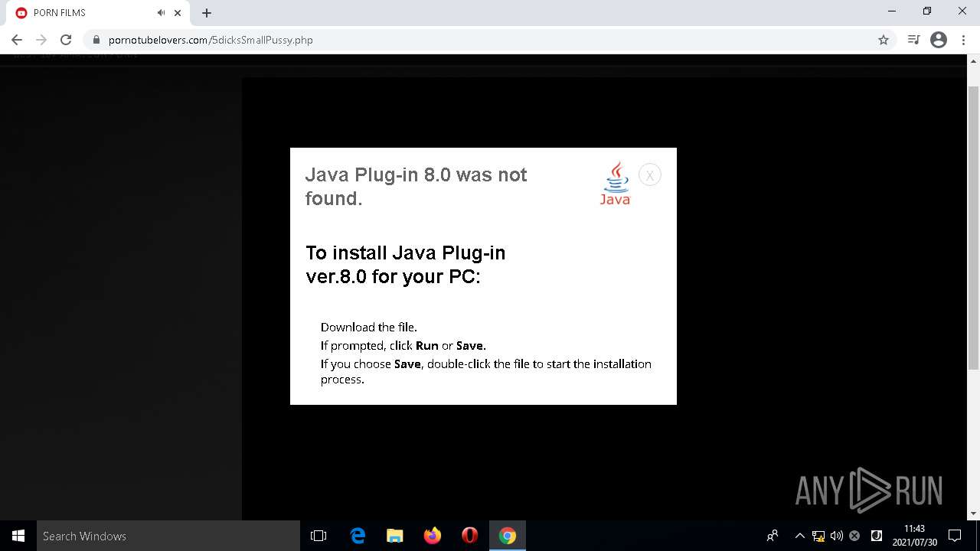This screenshot has width=980, height=551.
Task: Click 'Java Plug-in 8.0 was not found.' heading
Action: pyautogui.click(x=416, y=187)
